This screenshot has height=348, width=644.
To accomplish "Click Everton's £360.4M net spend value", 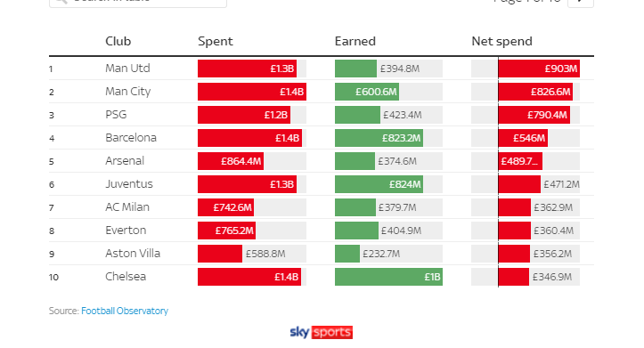I will click(553, 231).
